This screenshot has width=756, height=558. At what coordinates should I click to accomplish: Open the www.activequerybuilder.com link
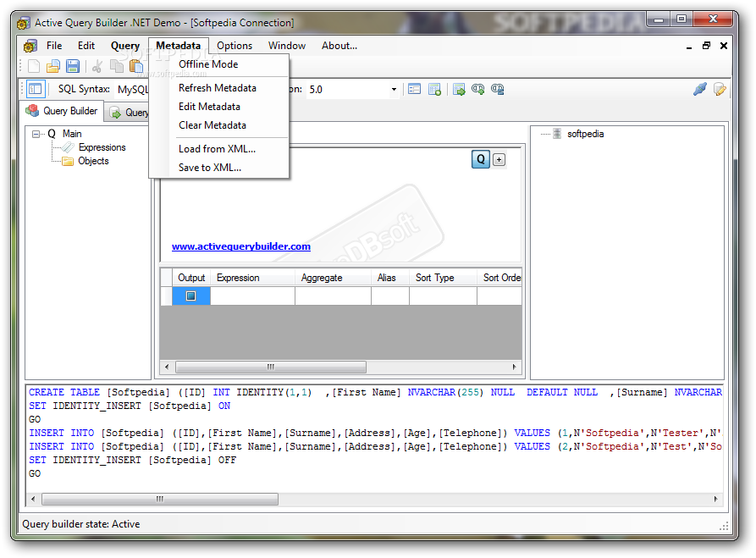click(x=241, y=246)
